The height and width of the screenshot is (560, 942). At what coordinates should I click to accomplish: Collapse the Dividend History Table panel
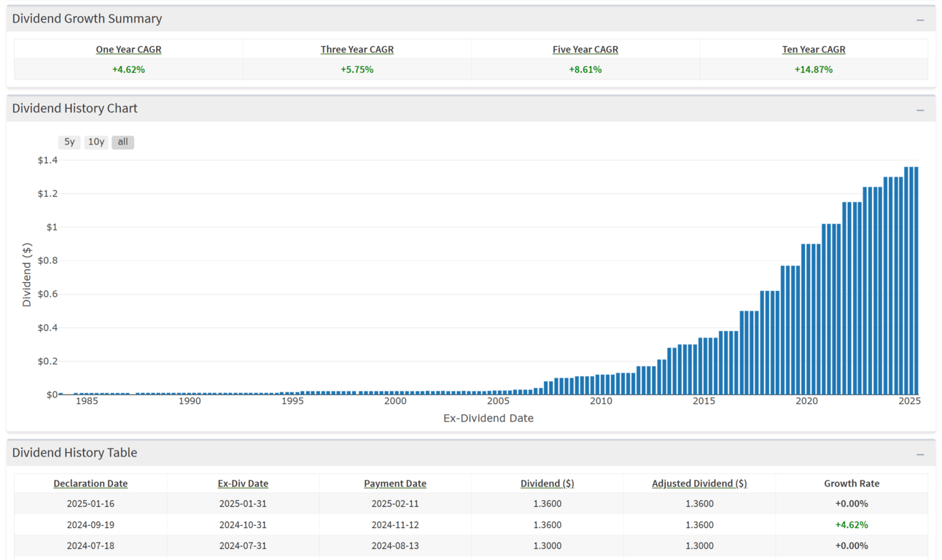point(920,454)
